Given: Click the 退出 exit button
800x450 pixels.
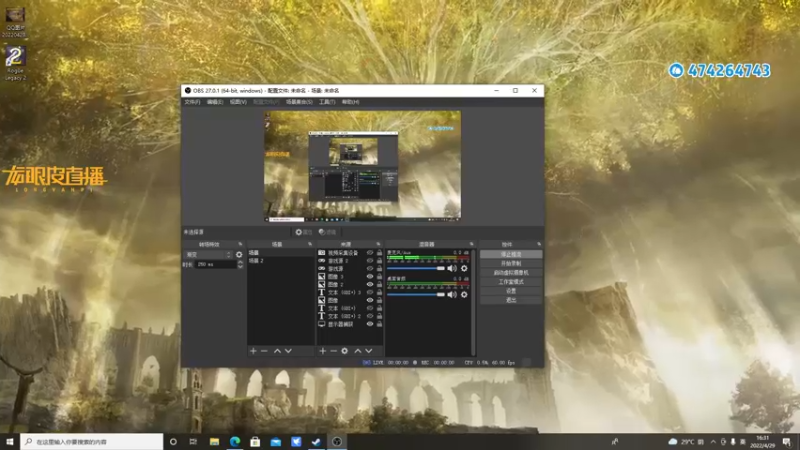Looking at the screenshot, I should (511, 300).
